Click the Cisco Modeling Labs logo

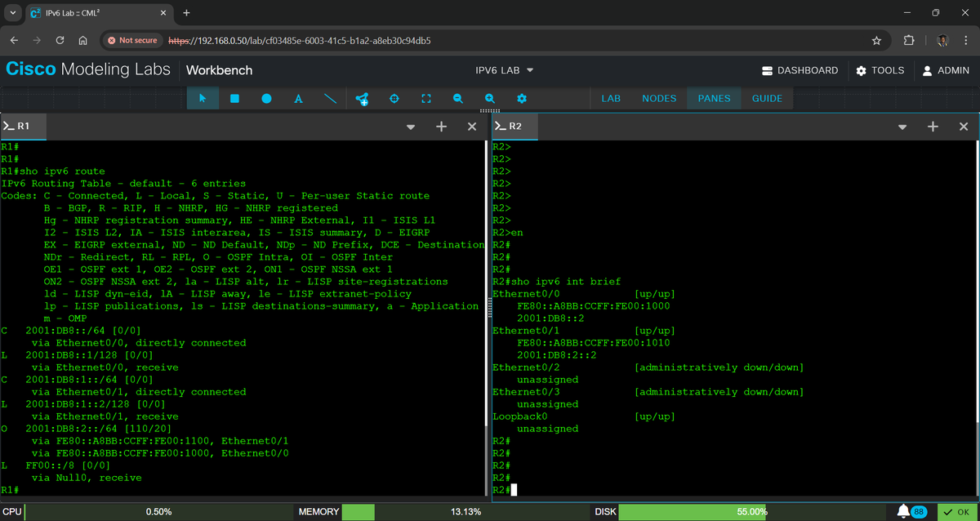[88, 69]
